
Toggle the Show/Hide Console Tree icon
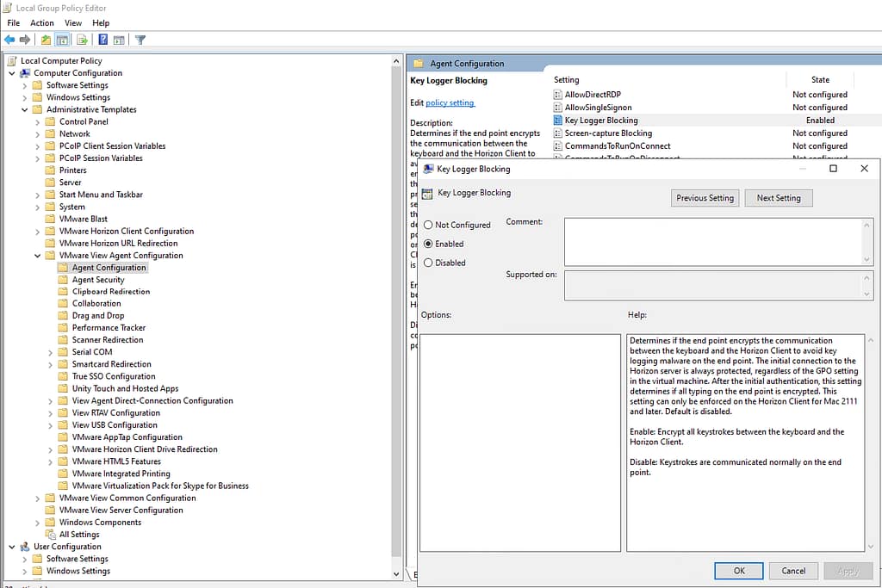pos(63,40)
